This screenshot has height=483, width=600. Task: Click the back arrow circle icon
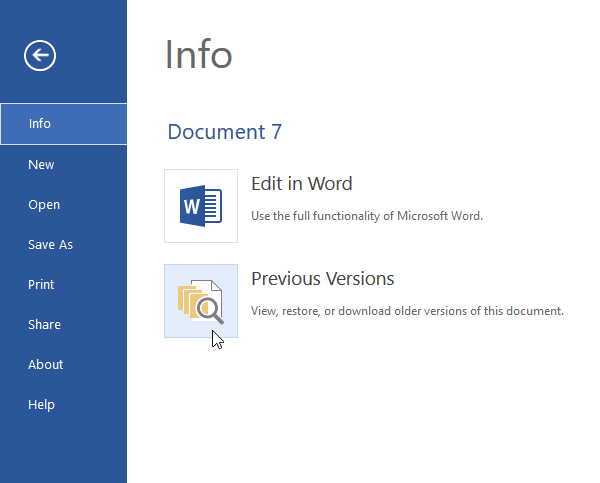40,55
